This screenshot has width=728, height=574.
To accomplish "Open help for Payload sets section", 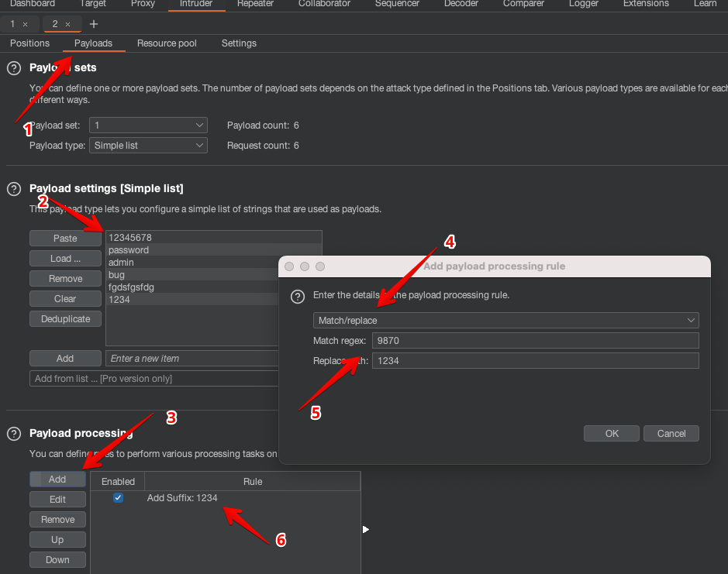I will coord(14,68).
